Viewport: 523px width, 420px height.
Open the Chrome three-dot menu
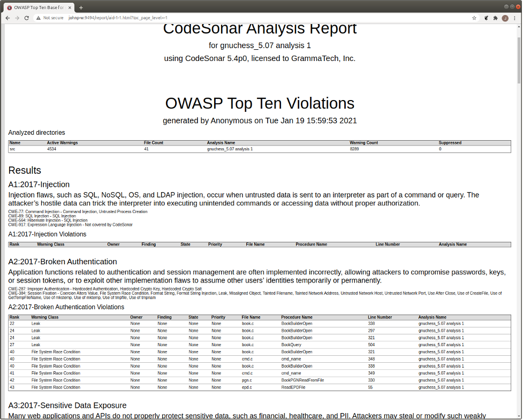[514, 18]
